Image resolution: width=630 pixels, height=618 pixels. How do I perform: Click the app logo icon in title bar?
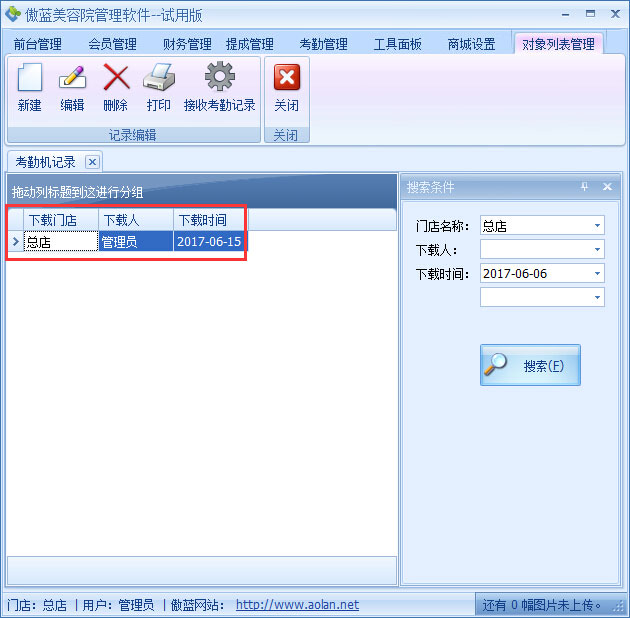tap(13, 14)
